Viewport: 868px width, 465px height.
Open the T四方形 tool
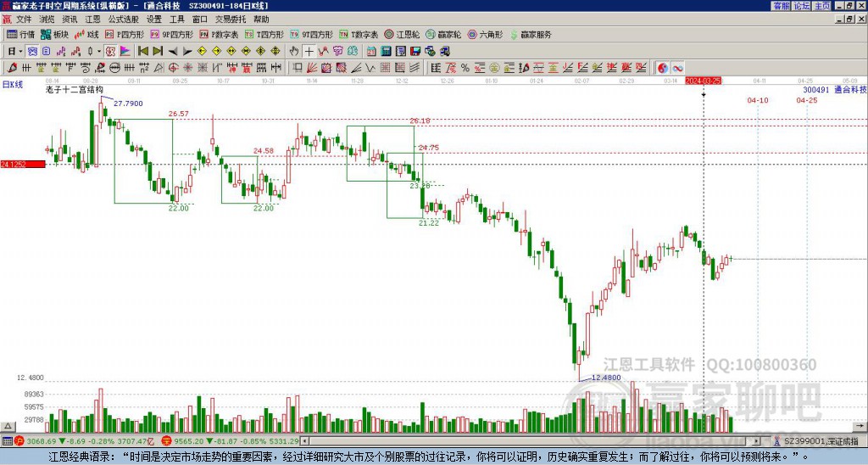pos(264,34)
